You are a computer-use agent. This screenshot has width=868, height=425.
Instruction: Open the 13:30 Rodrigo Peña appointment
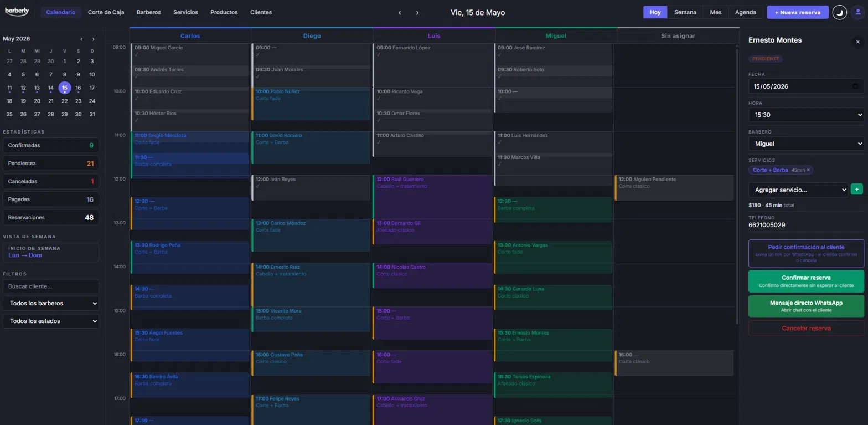click(190, 257)
